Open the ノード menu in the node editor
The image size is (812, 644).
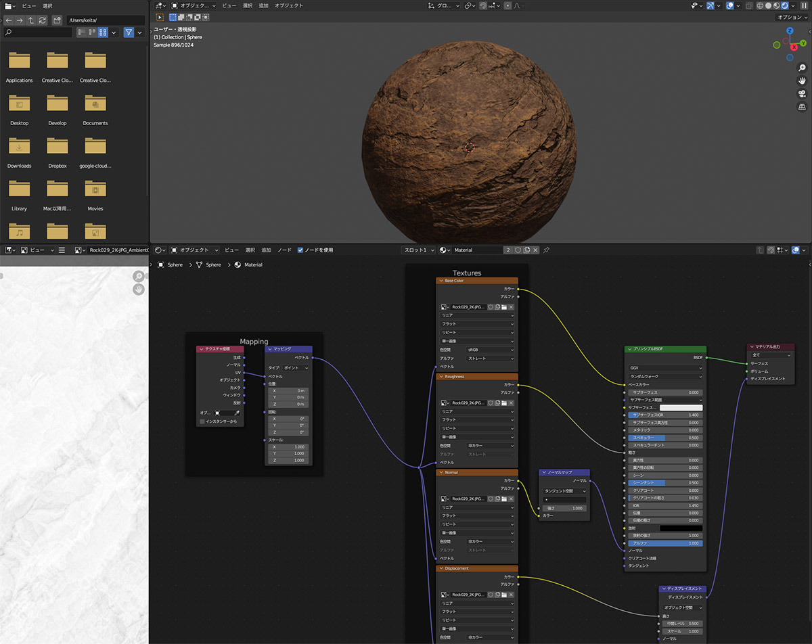[284, 250]
